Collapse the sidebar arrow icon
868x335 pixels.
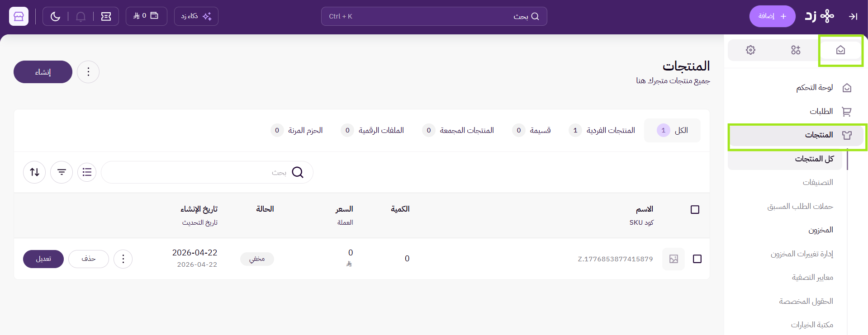coord(853,16)
